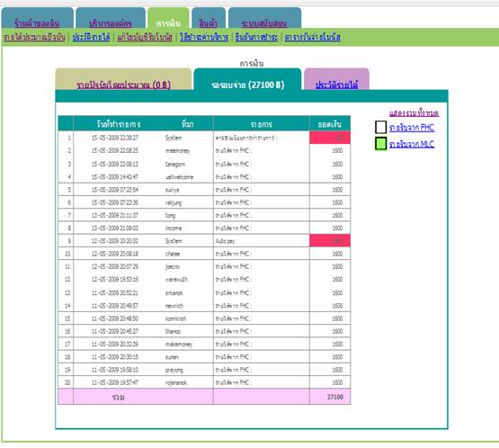
Task: Open the แก้ไขบัญชีรับโบนัส submenu link
Action: 145,37
